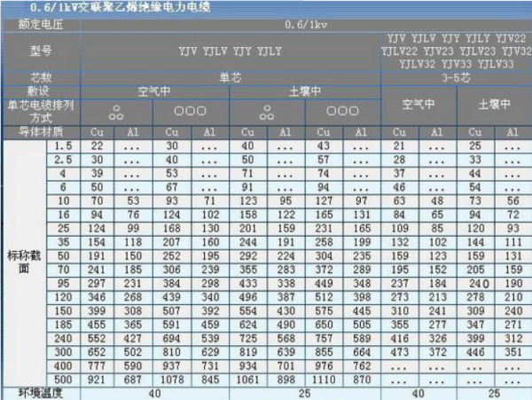Click flat ○○○ arrangement symbol under single-core 空气中

[190, 111]
